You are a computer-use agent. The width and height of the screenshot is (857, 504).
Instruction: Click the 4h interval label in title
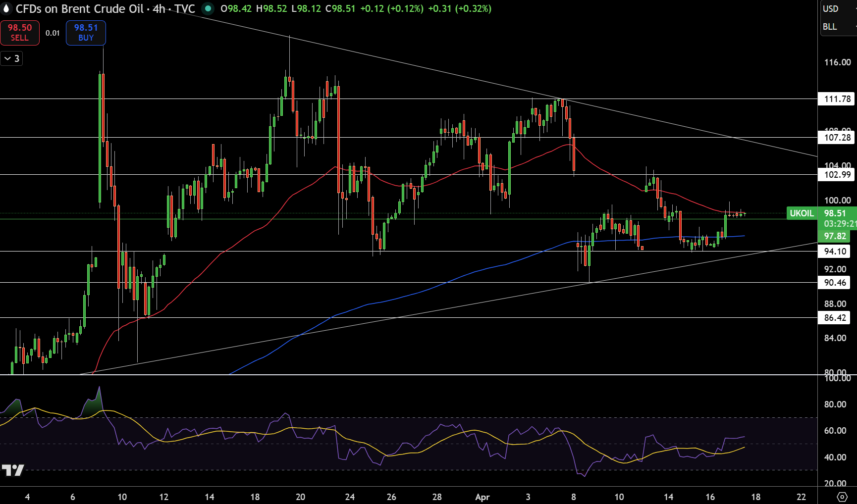coord(159,9)
